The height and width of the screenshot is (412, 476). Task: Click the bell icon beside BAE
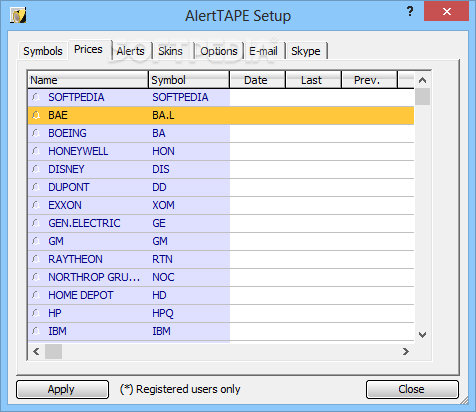point(36,115)
